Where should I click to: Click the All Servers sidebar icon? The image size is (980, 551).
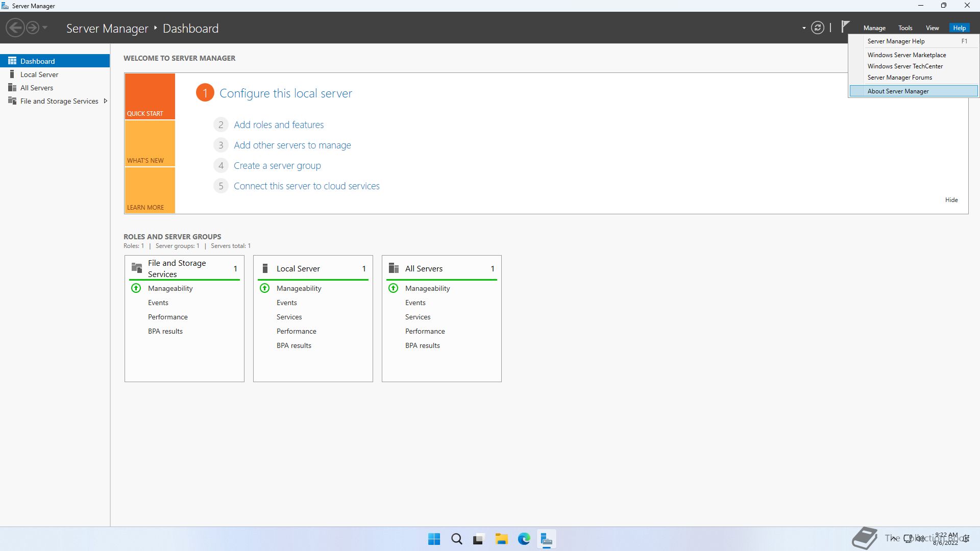tap(12, 88)
